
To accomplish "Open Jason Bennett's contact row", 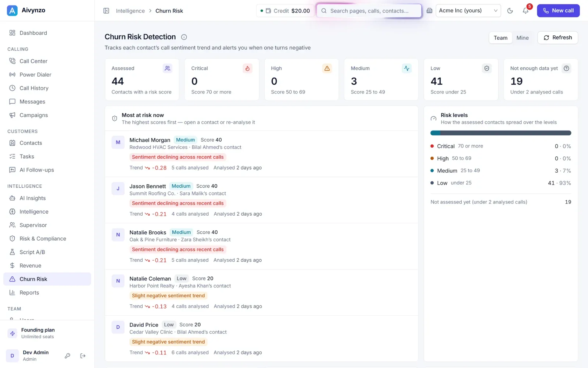I will click(x=261, y=200).
